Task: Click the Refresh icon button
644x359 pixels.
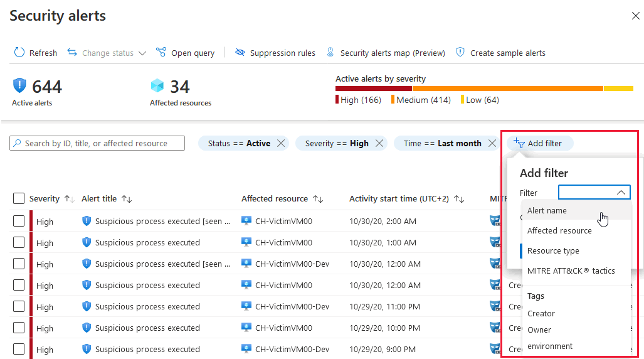Action: (19, 53)
